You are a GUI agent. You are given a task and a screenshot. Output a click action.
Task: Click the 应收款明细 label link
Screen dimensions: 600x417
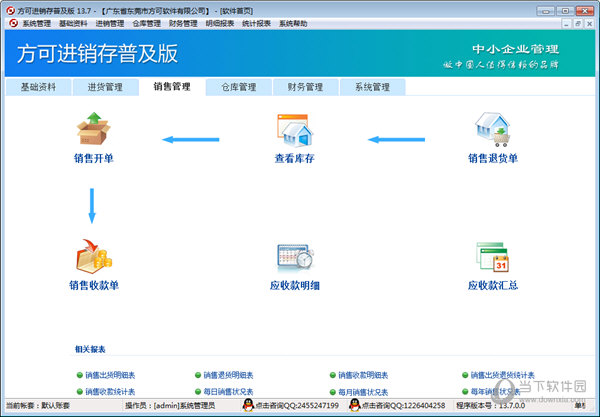(295, 285)
